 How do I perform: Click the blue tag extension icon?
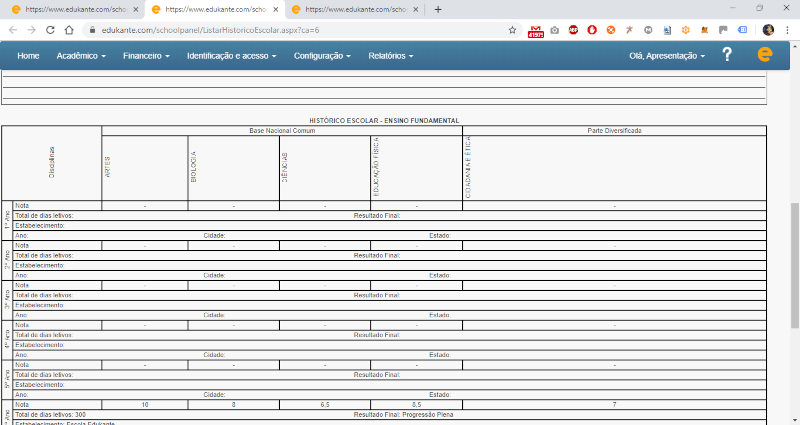[742, 30]
